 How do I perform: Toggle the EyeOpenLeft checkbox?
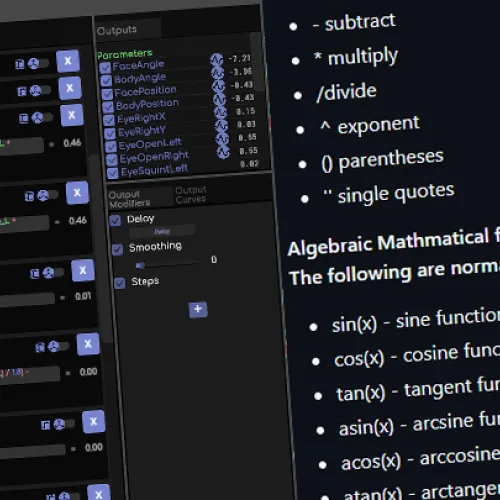tap(111, 147)
